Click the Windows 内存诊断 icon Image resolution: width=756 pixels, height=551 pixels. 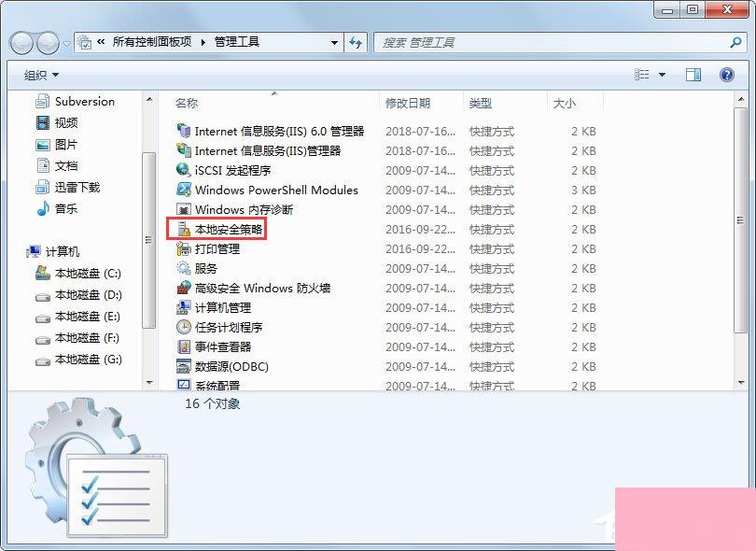183,209
